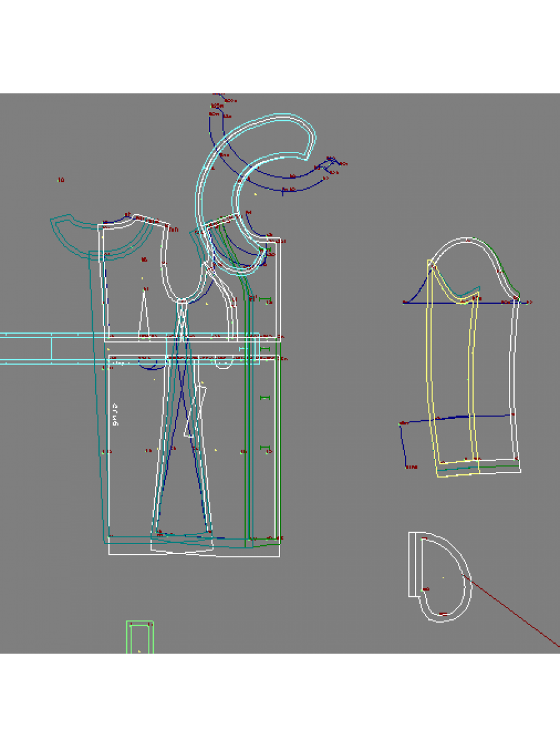Viewport: 560px width, 747px height.
Task: Select the blue angled line left of sleeve hem
Action: click(403, 445)
